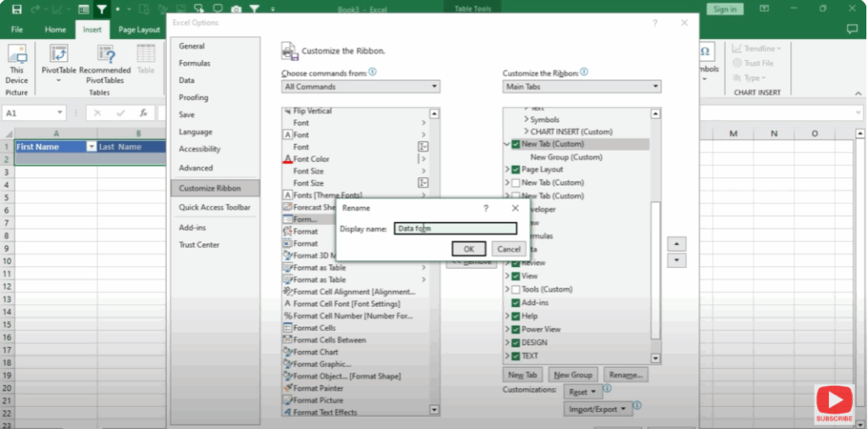
Task: Uncheck the Power View checkbox
Action: point(516,329)
